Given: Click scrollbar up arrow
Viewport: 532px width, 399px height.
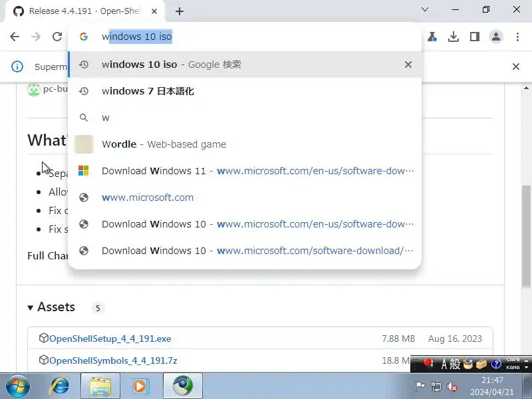Looking at the screenshot, I should (x=526, y=88).
